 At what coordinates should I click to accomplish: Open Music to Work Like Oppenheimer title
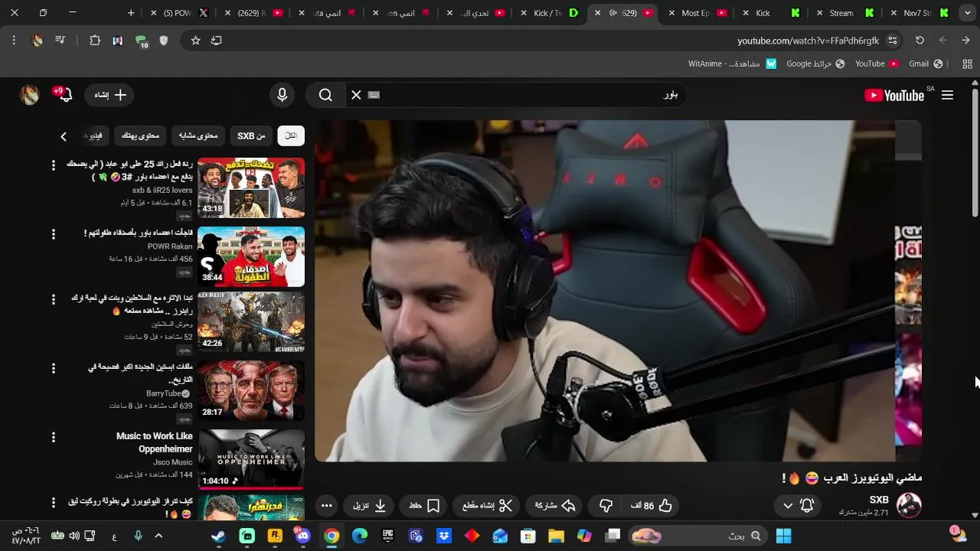click(x=155, y=442)
